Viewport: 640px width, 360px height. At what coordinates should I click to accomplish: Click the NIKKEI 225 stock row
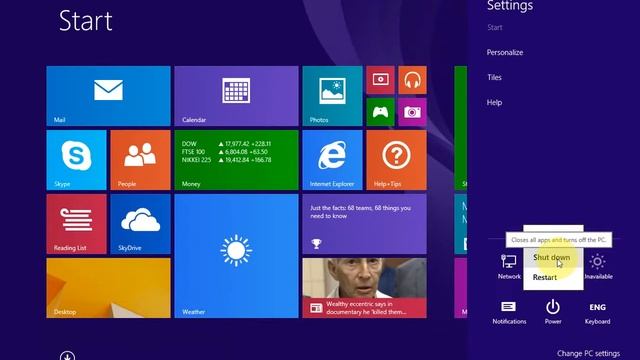click(x=227, y=160)
